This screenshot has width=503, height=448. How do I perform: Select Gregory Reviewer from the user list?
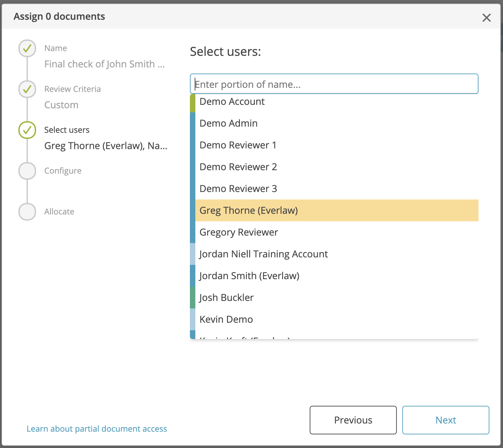[x=334, y=232]
